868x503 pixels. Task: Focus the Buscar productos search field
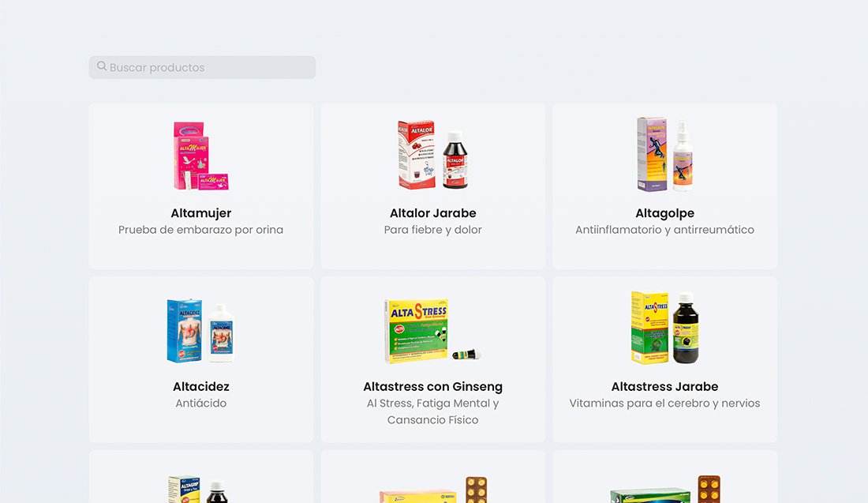pyautogui.click(x=202, y=67)
